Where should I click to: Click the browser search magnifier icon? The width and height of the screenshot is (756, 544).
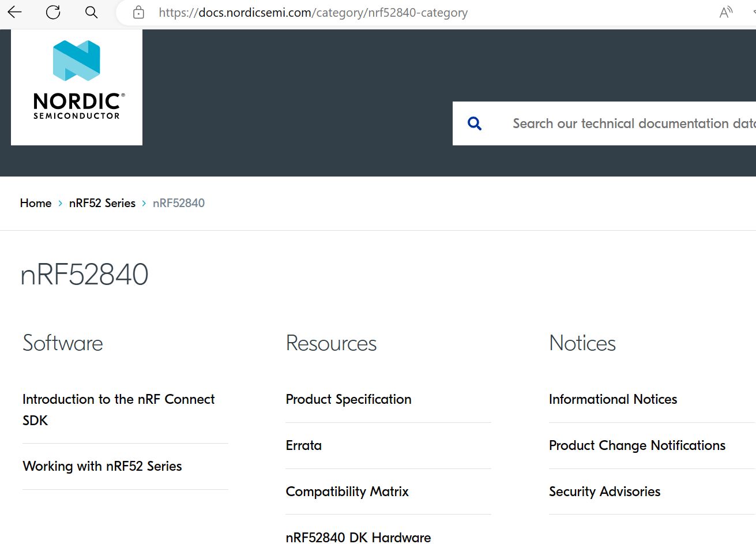pyautogui.click(x=91, y=12)
